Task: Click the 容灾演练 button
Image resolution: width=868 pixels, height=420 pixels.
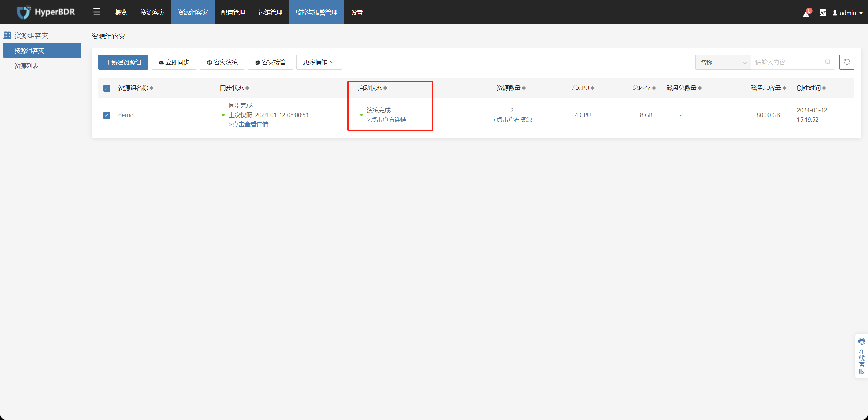Action: pos(222,62)
